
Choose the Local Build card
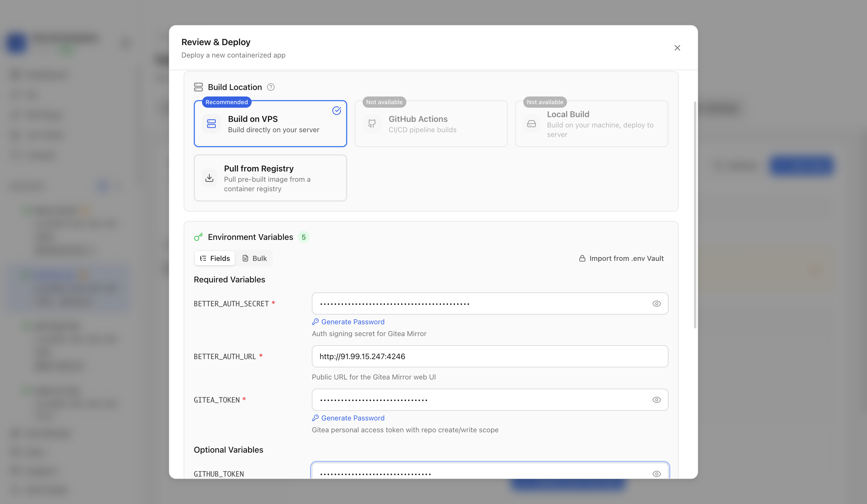591,124
